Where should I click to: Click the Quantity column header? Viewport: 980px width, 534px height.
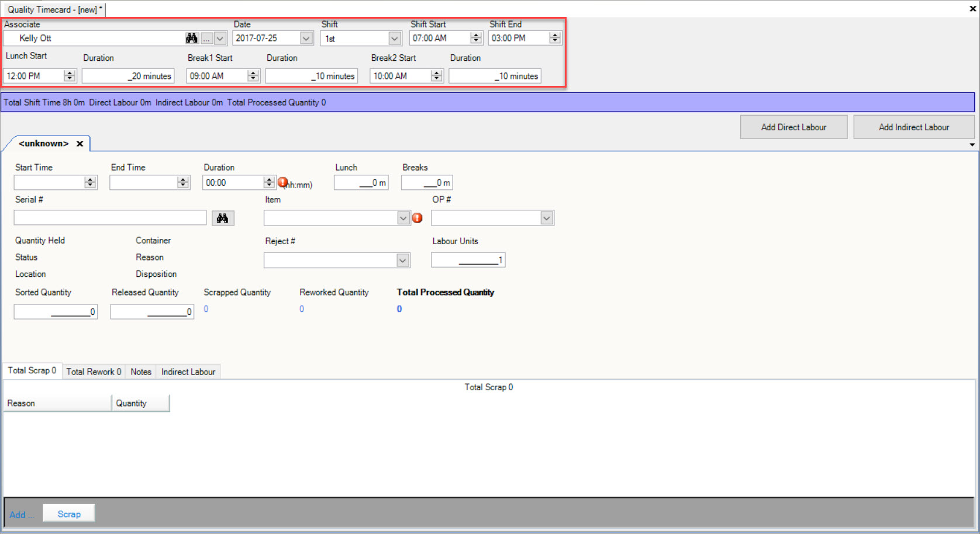(x=141, y=403)
